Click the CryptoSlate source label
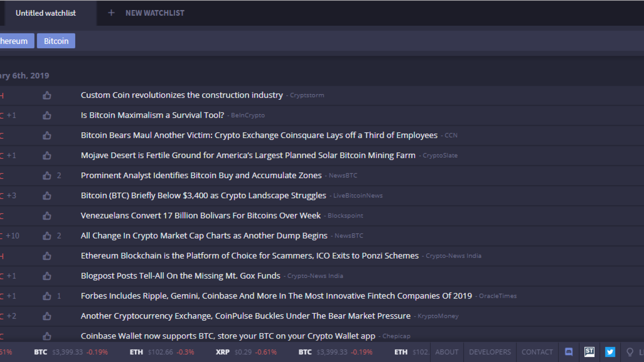The height and width of the screenshot is (362, 644). pyautogui.click(x=440, y=156)
